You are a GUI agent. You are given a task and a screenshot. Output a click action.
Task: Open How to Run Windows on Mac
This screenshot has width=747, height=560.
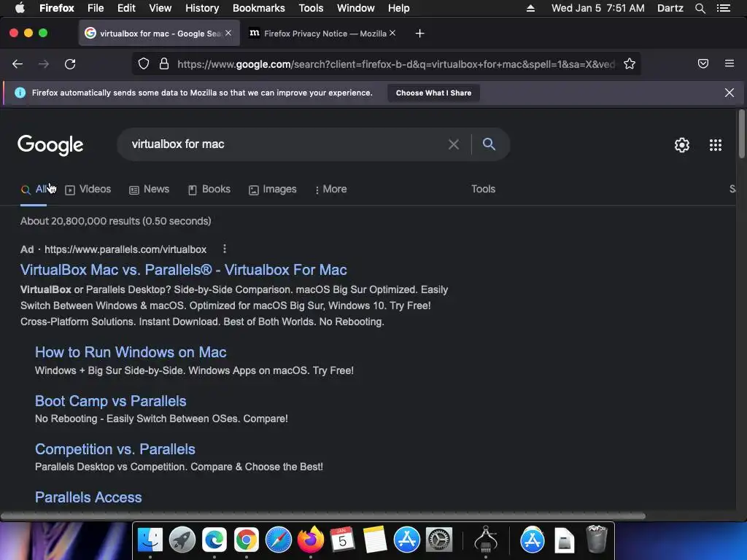tap(131, 352)
